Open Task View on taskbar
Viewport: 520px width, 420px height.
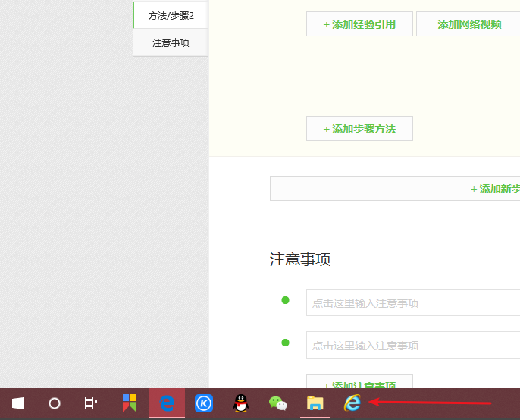[x=90, y=404]
